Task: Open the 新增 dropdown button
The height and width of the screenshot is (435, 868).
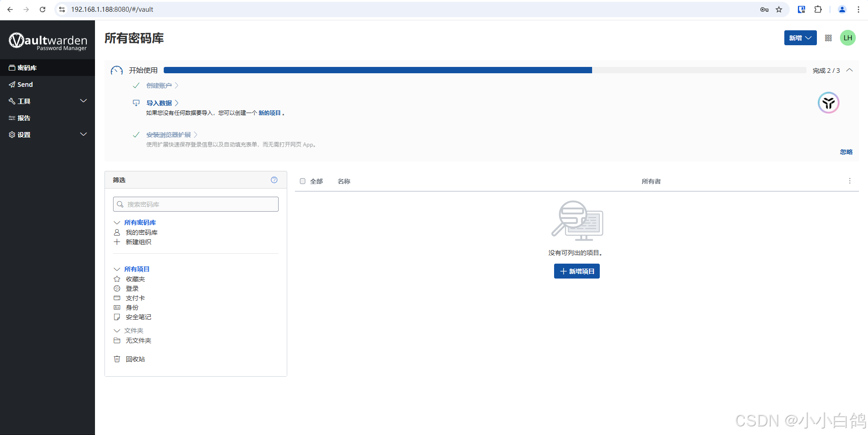Action: point(800,38)
